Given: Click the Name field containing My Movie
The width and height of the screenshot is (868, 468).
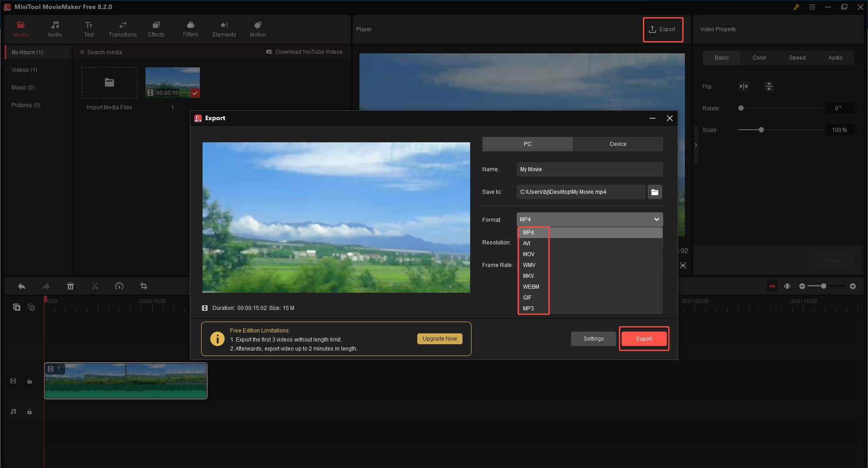Looking at the screenshot, I should point(590,169).
